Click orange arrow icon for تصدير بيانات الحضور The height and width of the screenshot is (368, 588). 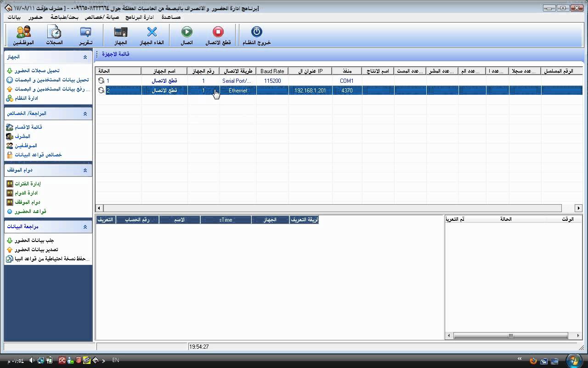[x=10, y=250]
